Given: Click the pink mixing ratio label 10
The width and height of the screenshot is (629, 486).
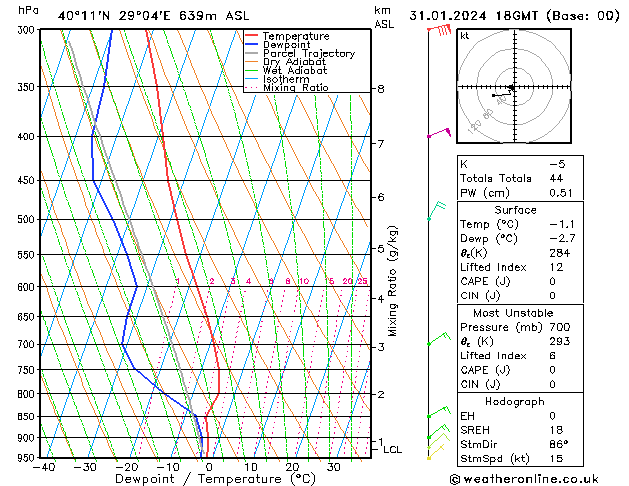Looking at the screenshot, I should point(304,281).
